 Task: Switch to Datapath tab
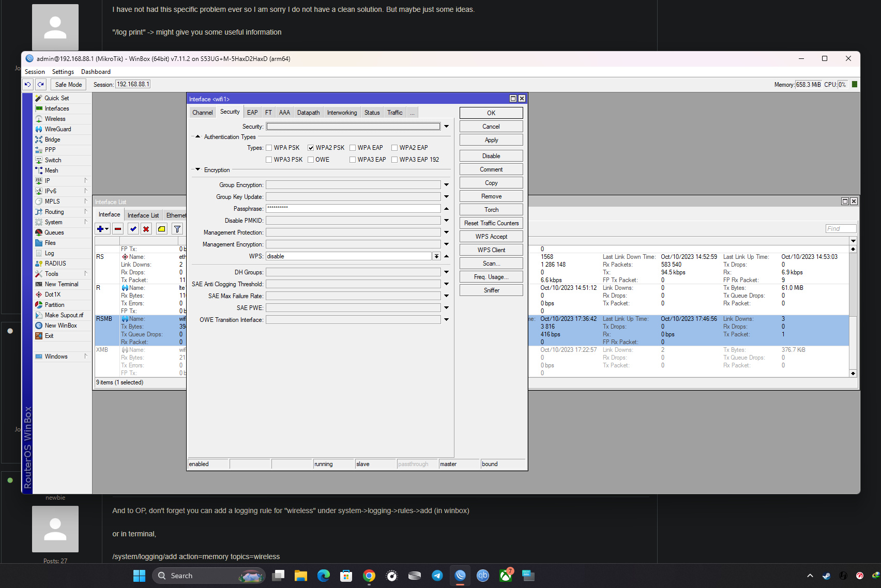tap(308, 113)
